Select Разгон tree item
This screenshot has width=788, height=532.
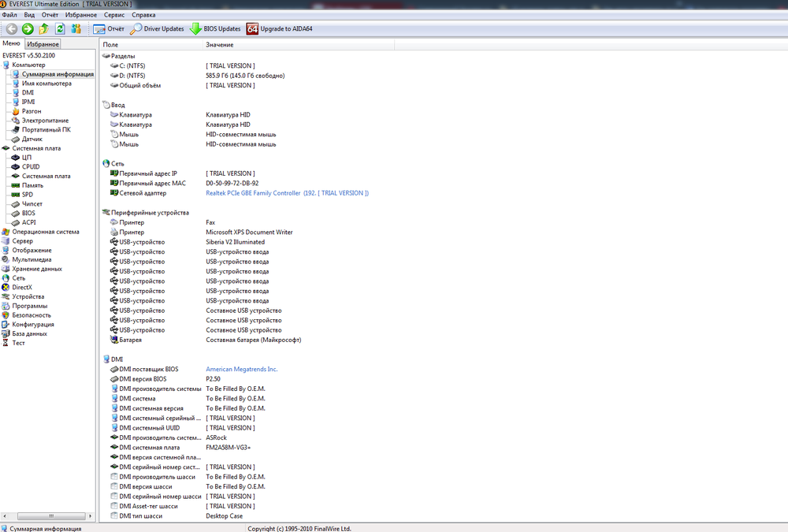tap(32, 111)
